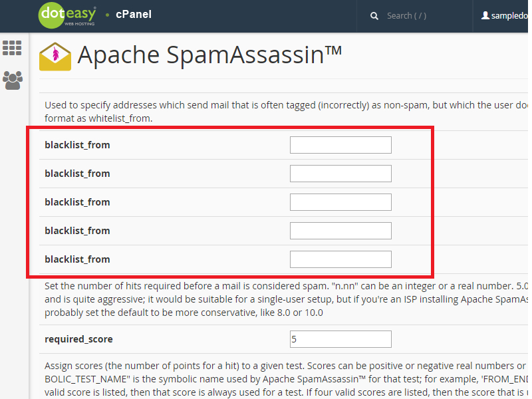The height and width of the screenshot is (399, 532).
Task: Focus the Search ( / ) field
Action: coord(406,16)
